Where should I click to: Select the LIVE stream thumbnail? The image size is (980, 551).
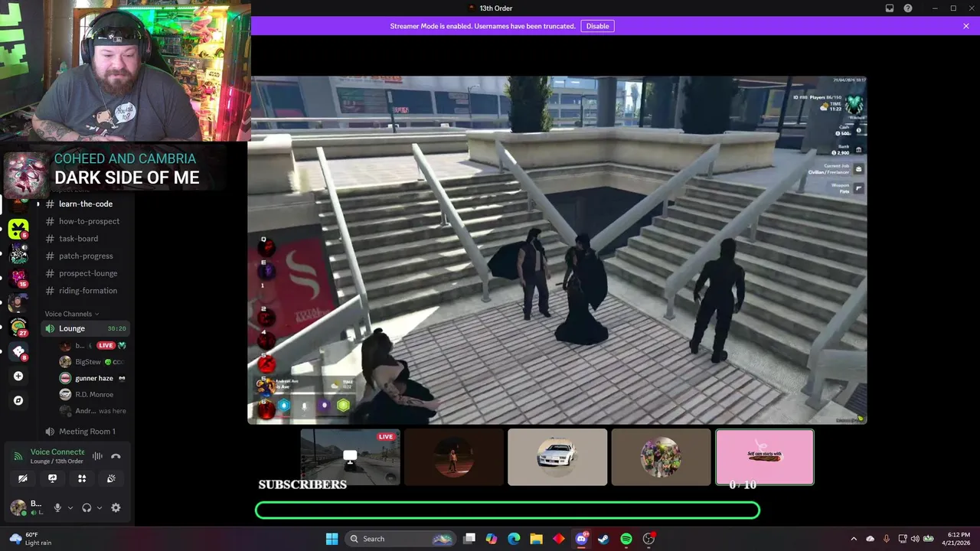[x=350, y=457]
